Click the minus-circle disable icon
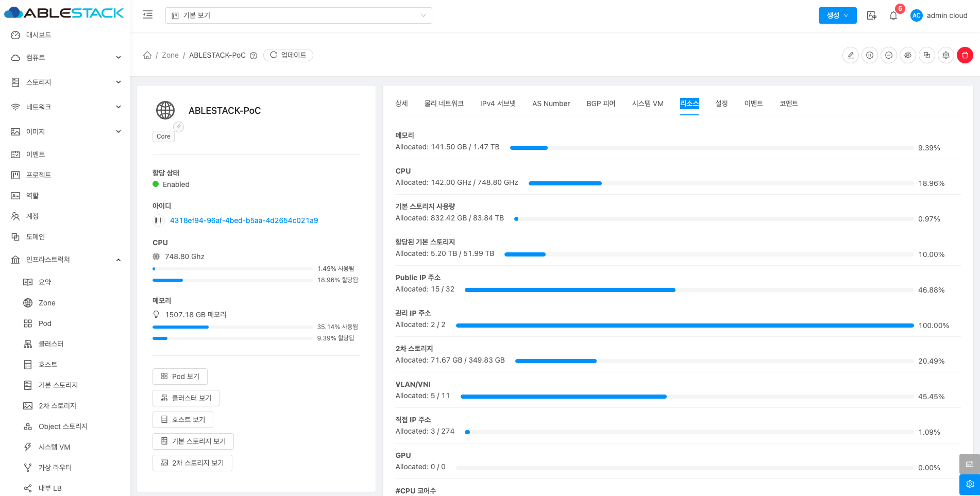 click(x=888, y=55)
